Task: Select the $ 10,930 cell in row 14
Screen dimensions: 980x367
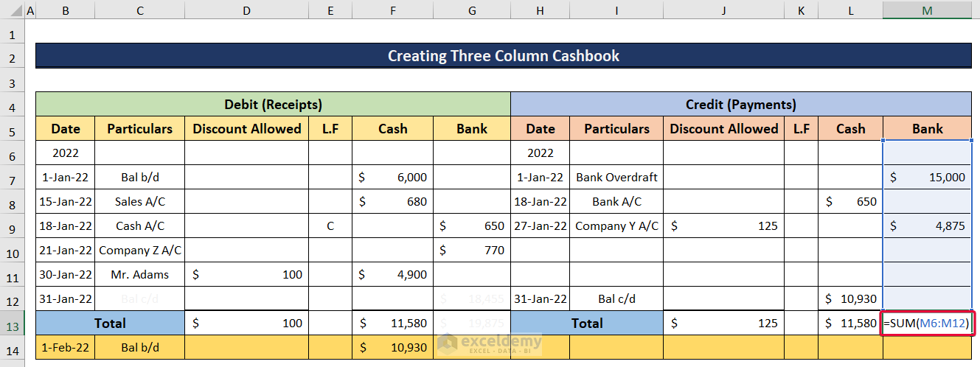Action: (x=392, y=347)
